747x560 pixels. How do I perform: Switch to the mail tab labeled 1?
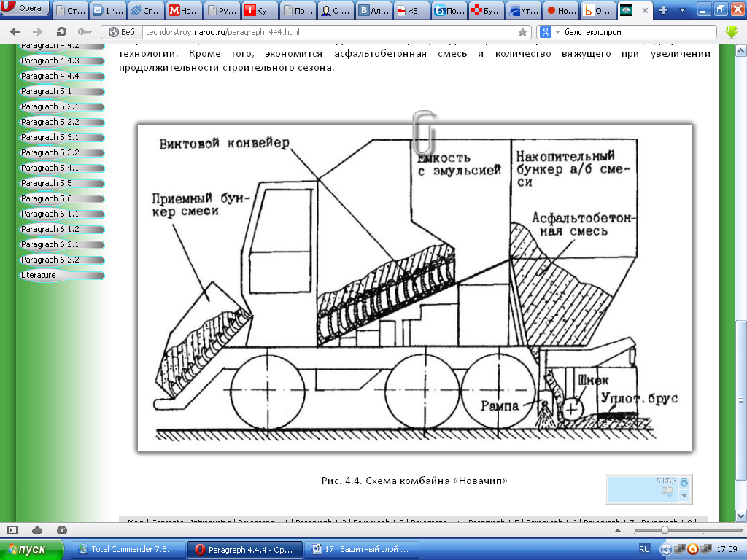[x=108, y=10]
